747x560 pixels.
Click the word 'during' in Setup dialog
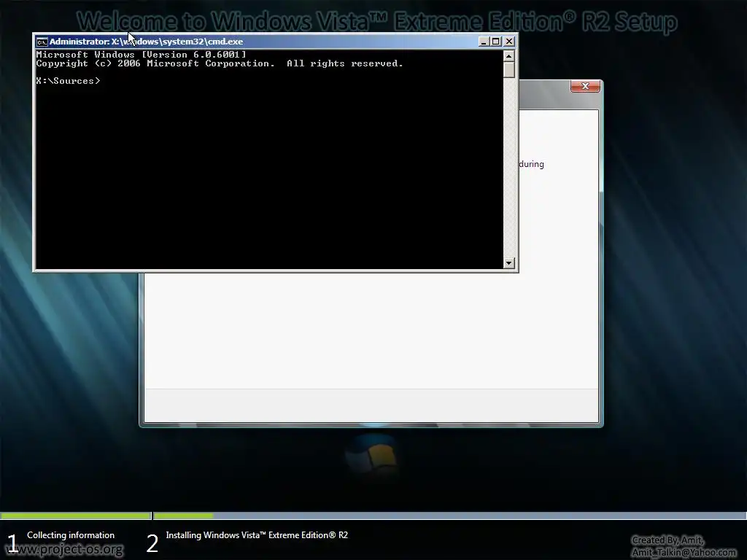click(532, 164)
